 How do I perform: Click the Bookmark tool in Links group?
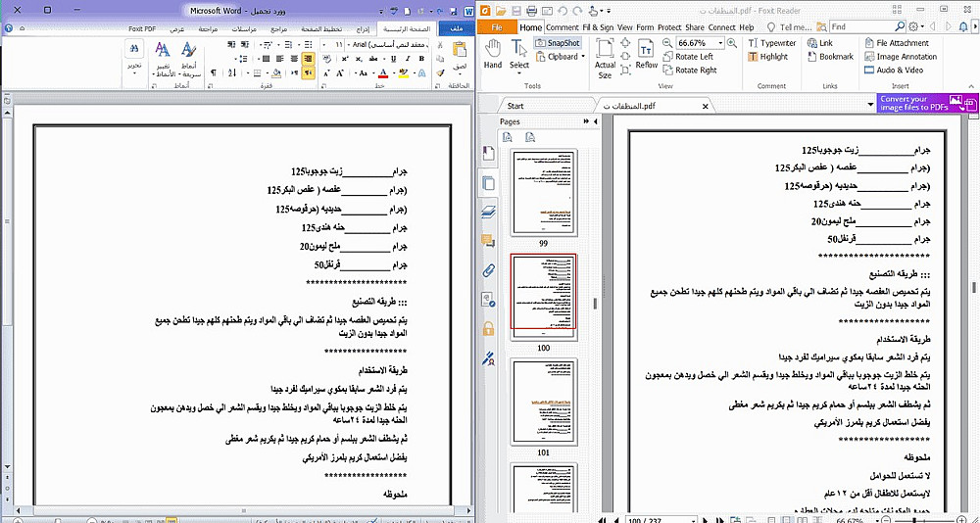[831, 57]
